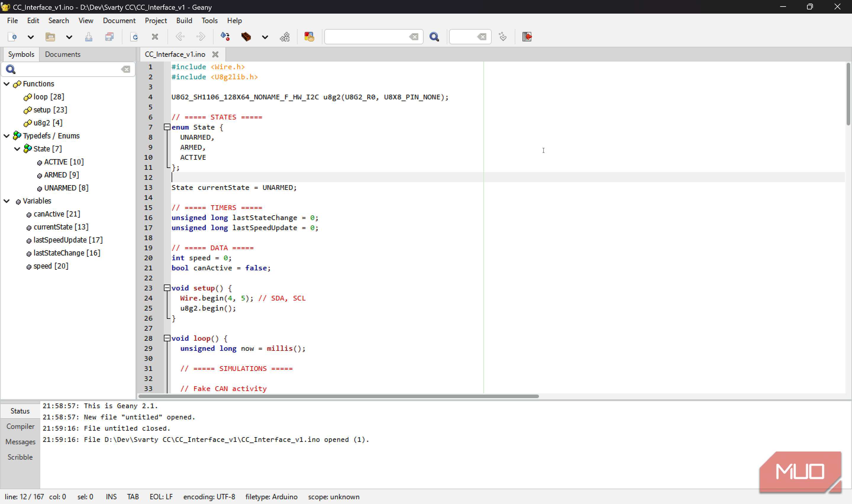Click the Find magnifier toolbar icon
The image size is (852, 504).
[x=434, y=37]
